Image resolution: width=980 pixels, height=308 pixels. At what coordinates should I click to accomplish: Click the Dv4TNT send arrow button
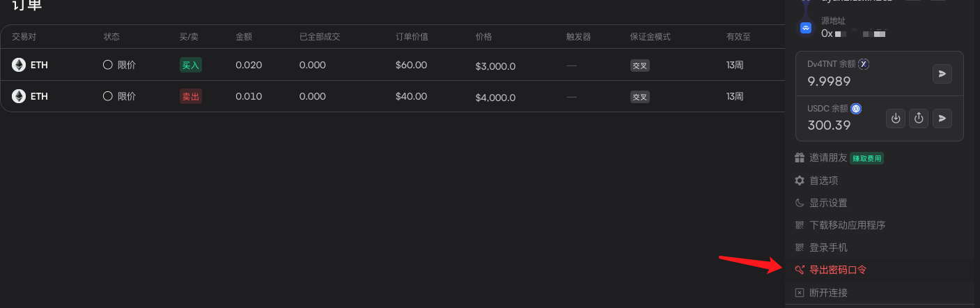pyautogui.click(x=942, y=73)
